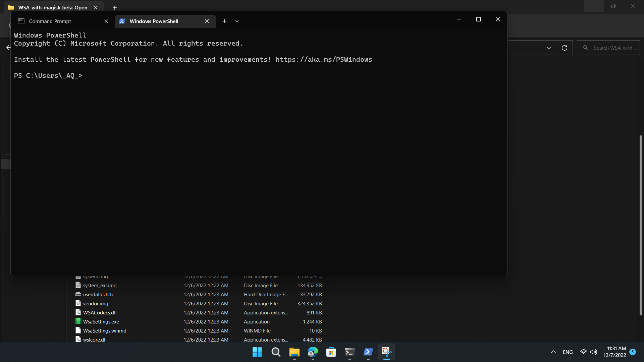Close the Windows PowerShell tab

(207, 21)
